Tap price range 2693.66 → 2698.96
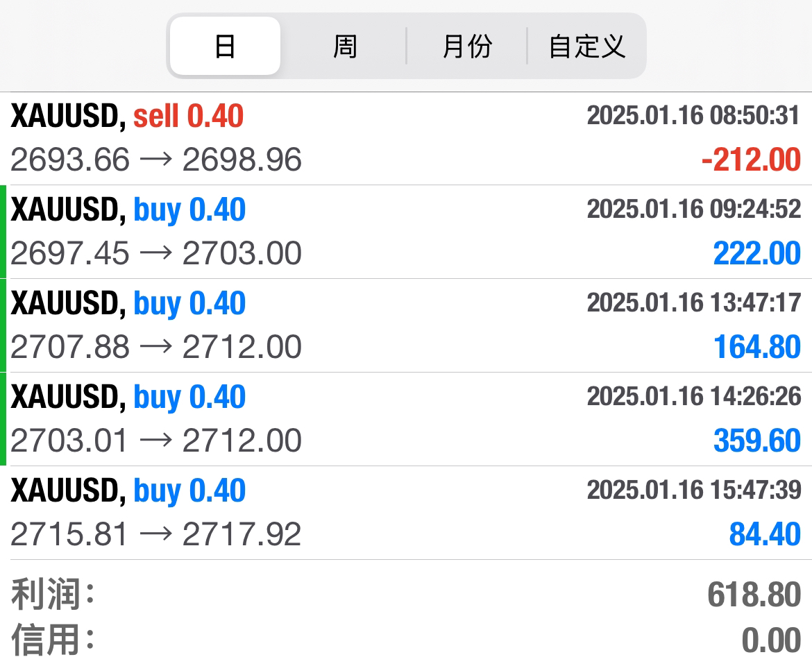The image size is (812, 657). click(x=156, y=160)
